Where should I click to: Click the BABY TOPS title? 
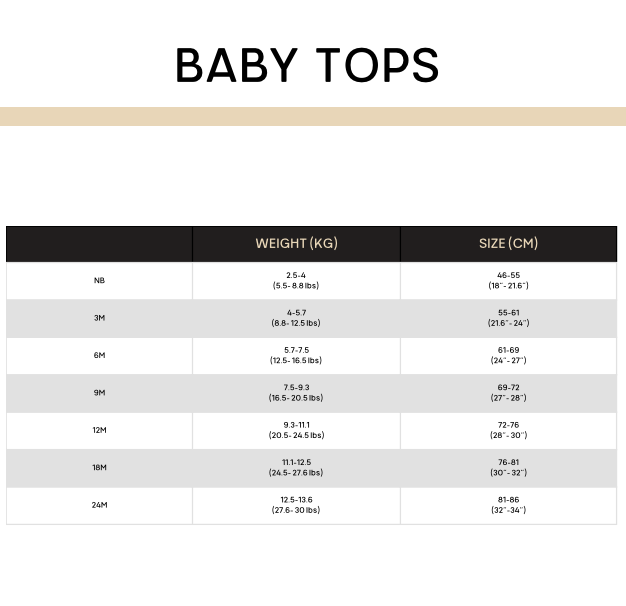[x=307, y=65]
